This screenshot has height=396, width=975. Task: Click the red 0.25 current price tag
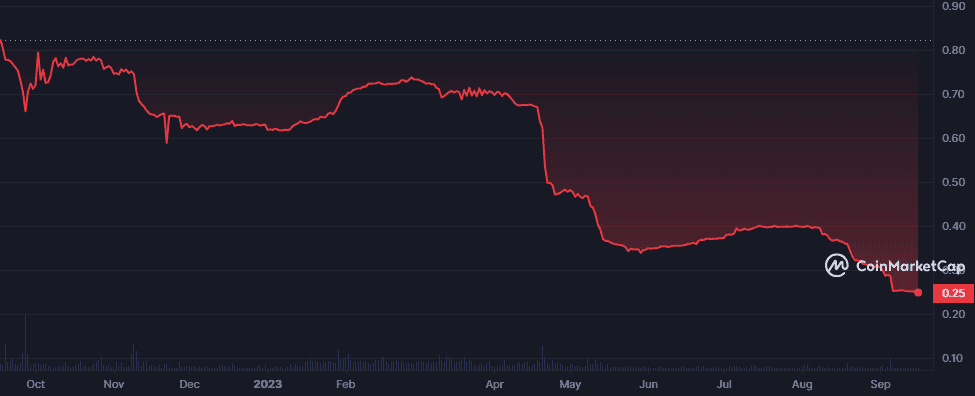pyautogui.click(x=952, y=293)
